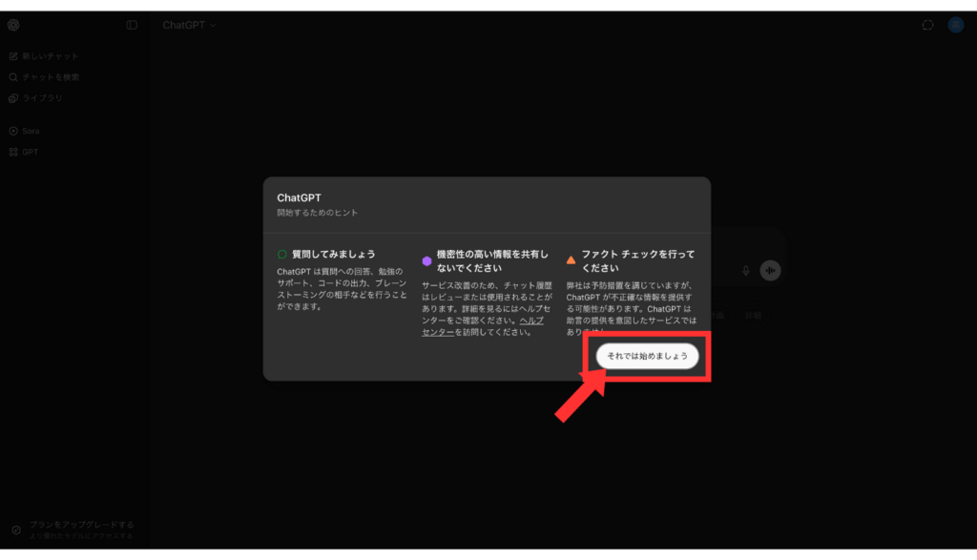
Task: Click the 機密性の高い情報を共有しないでください heading
Action: pyautogui.click(x=492, y=261)
